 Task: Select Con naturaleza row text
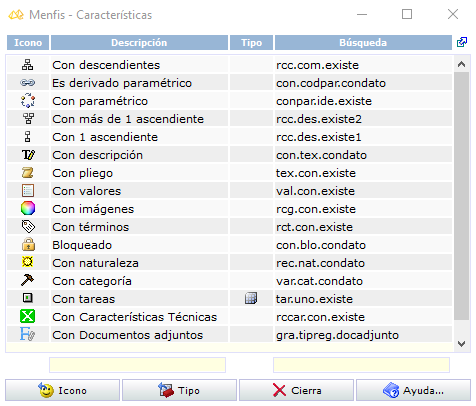pos(95,263)
